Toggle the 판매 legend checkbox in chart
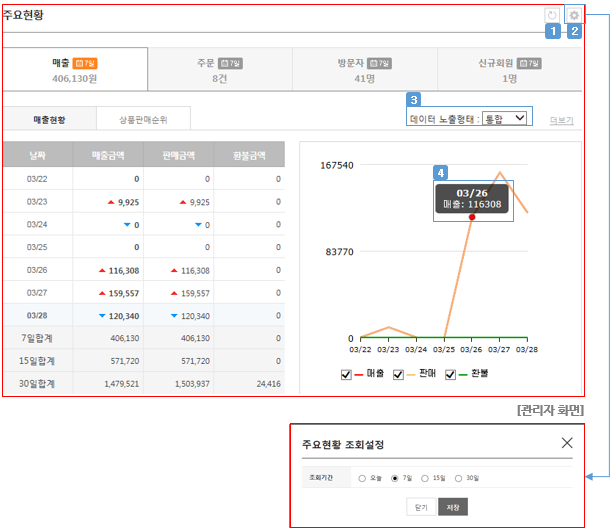This screenshot has height=532, width=615. tap(398, 375)
